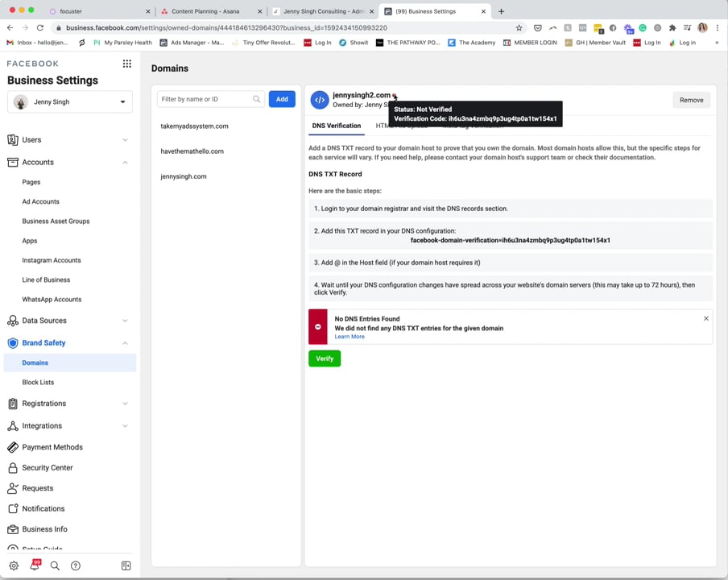Collapse the Brand Safety chevron
Viewport: 728px width, 580px height.
click(x=125, y=342)
